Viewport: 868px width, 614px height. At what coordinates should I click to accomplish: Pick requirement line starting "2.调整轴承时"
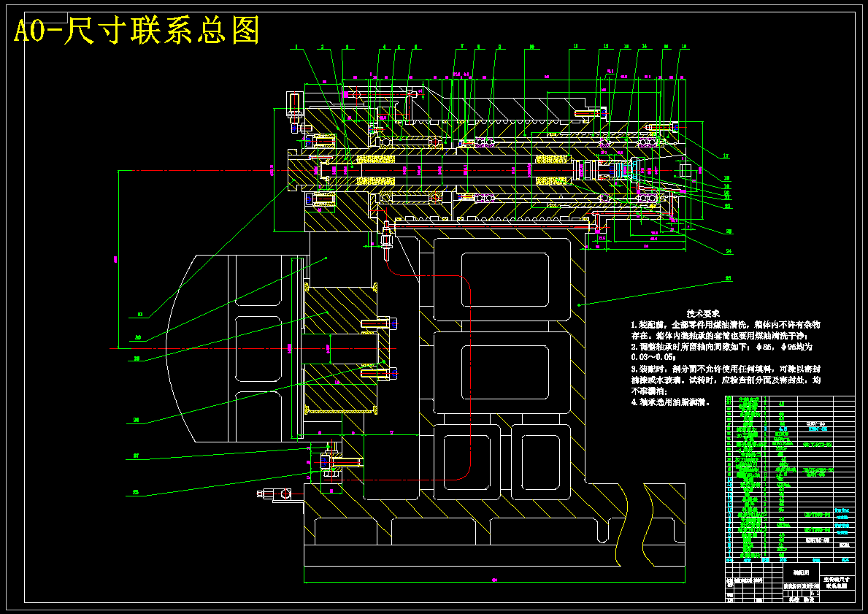tap(721, 347)
